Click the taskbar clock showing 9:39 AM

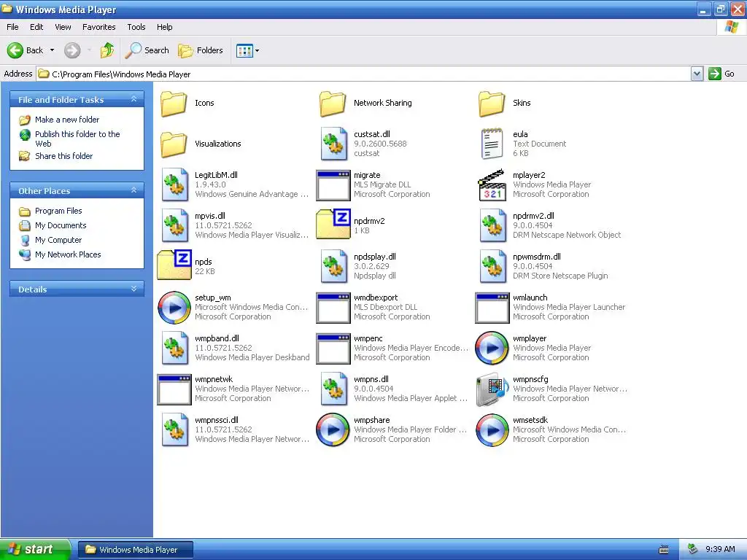pos(720,549)
